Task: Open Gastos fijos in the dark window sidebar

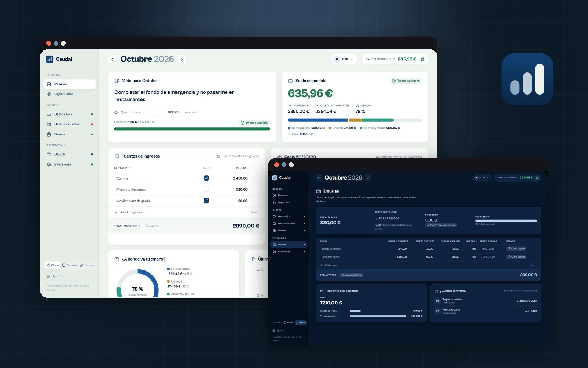Action: tap(289, 216)
